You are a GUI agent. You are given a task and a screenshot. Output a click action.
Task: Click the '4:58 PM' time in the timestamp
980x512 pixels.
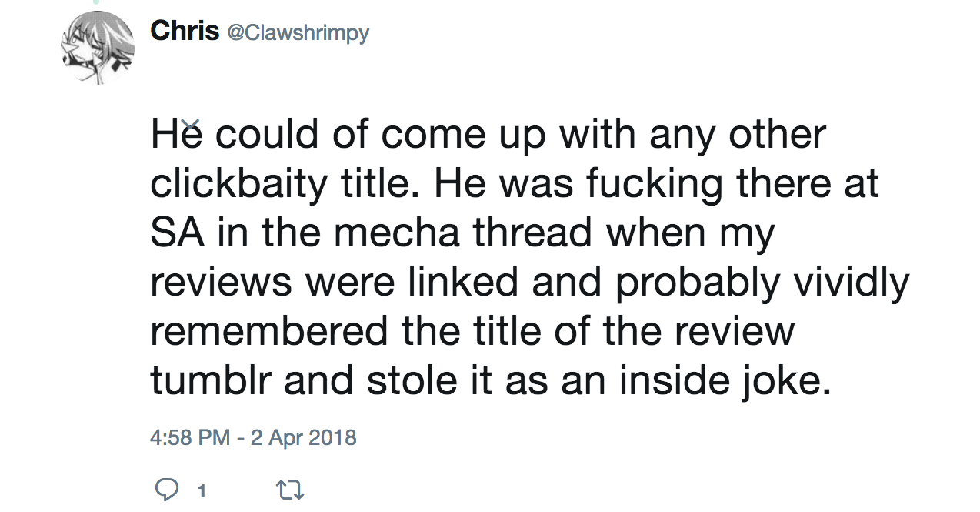click(x=190, y=438)
